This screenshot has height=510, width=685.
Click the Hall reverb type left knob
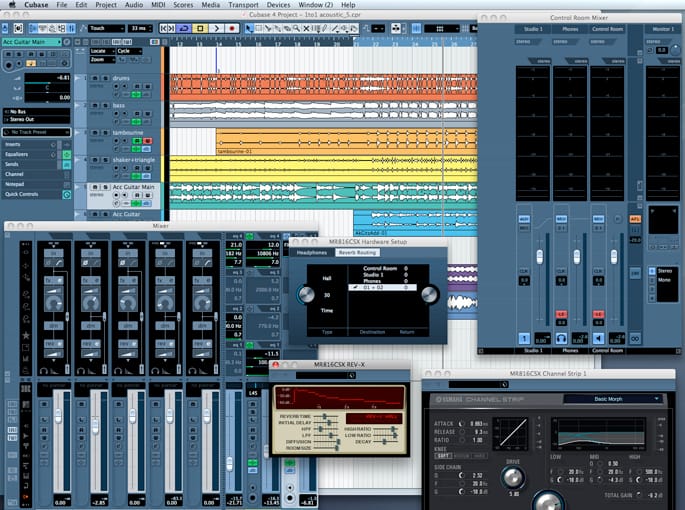point(306,295)
